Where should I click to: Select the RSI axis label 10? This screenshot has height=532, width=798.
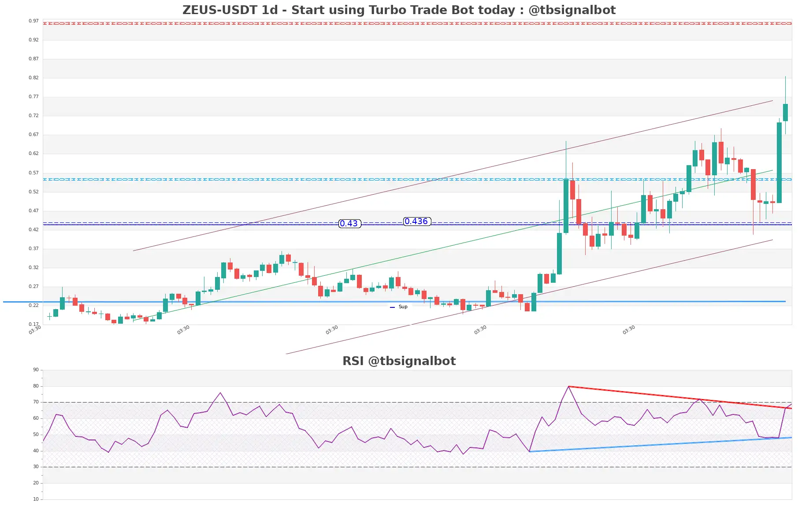tap(36, 499)
